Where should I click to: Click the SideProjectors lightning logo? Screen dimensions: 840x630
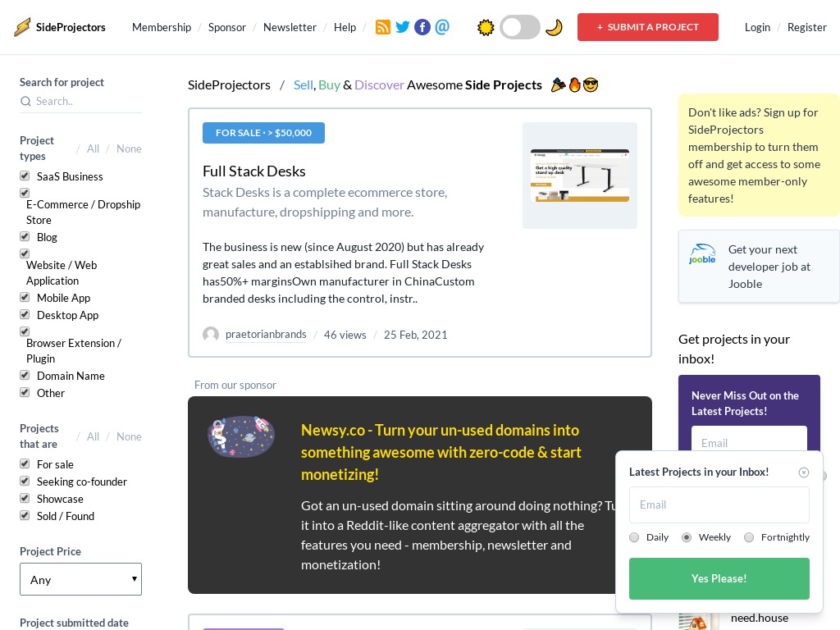pos(22,27)
